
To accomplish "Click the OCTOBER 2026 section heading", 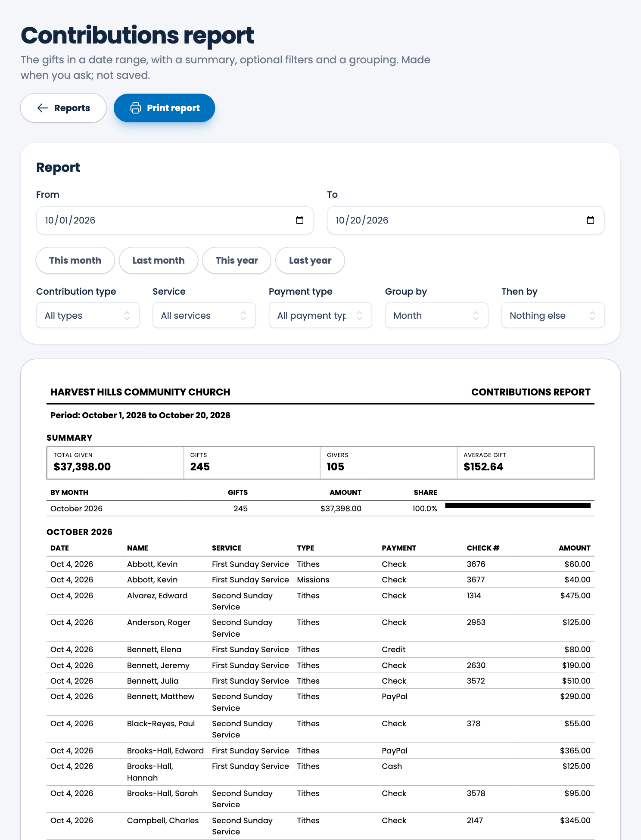I will click(x=79, y=532).
